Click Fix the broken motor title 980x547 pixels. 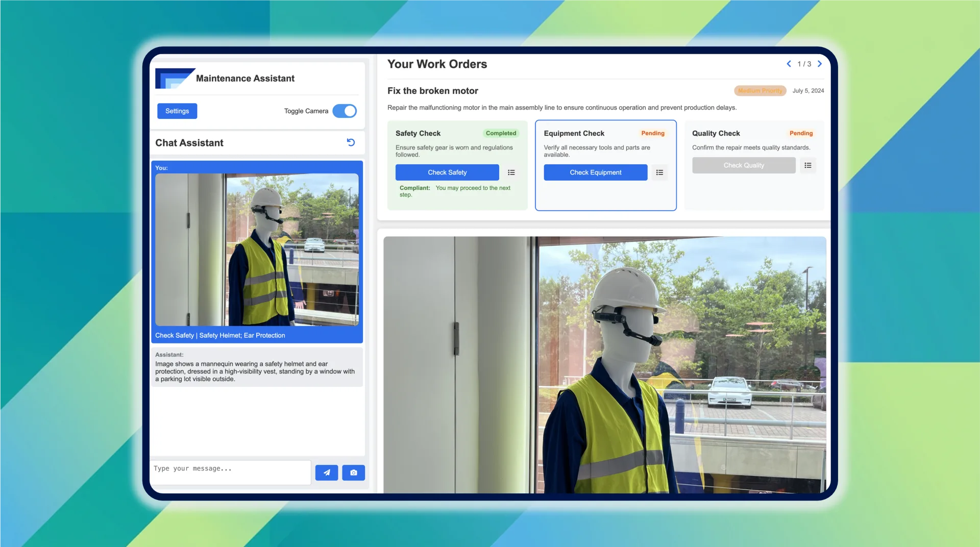pyautogui.click(x=433, y=91)
